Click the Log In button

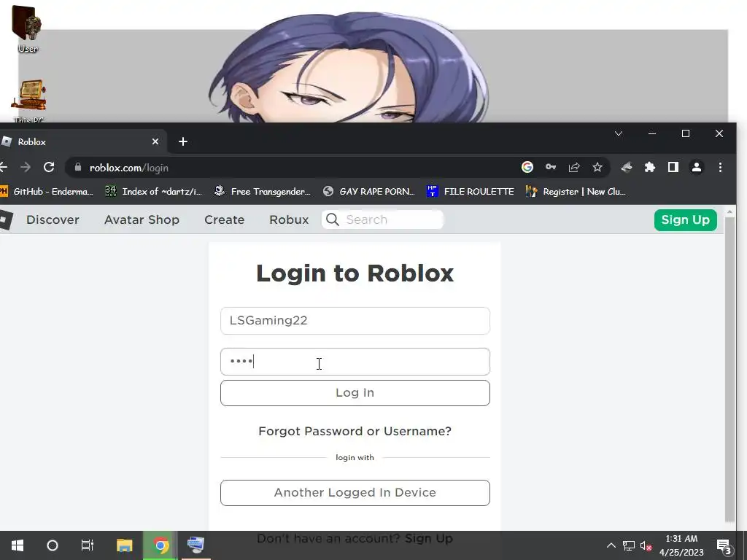(355, 393)
